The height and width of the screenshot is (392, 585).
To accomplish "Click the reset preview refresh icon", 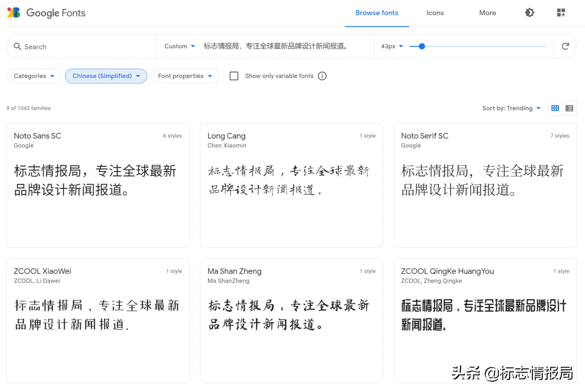I will pos(565,47).
